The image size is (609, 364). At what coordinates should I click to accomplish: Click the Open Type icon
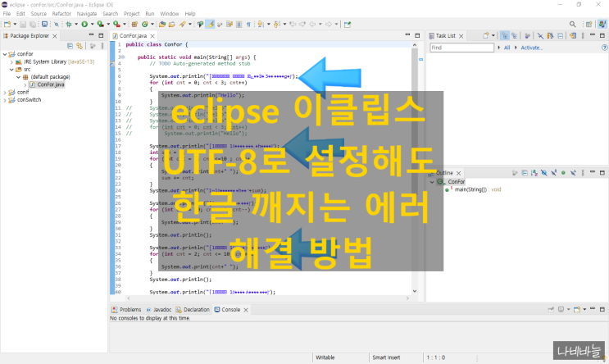pos(162,24)
